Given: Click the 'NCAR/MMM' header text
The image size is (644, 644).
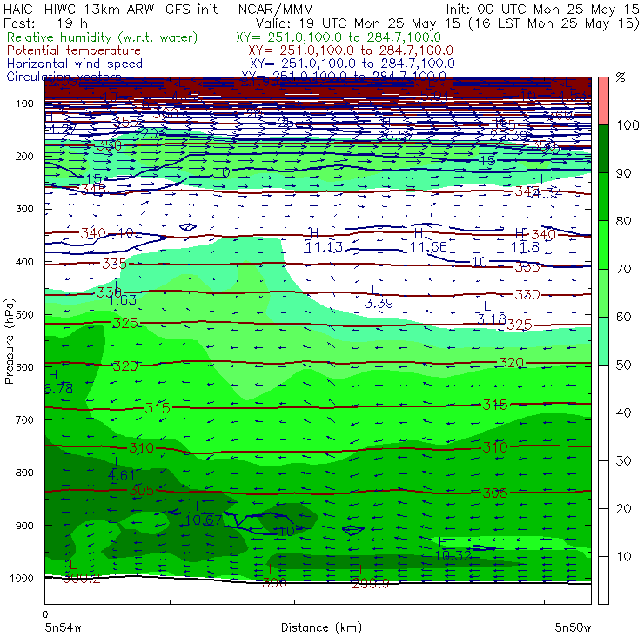Looking at the screenshot, I should pos(276,10).
